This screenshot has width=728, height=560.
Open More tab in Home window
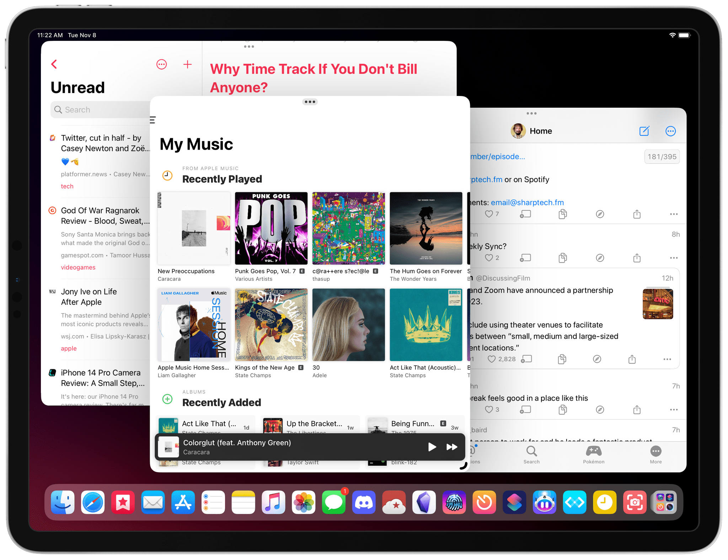(656, 455)
